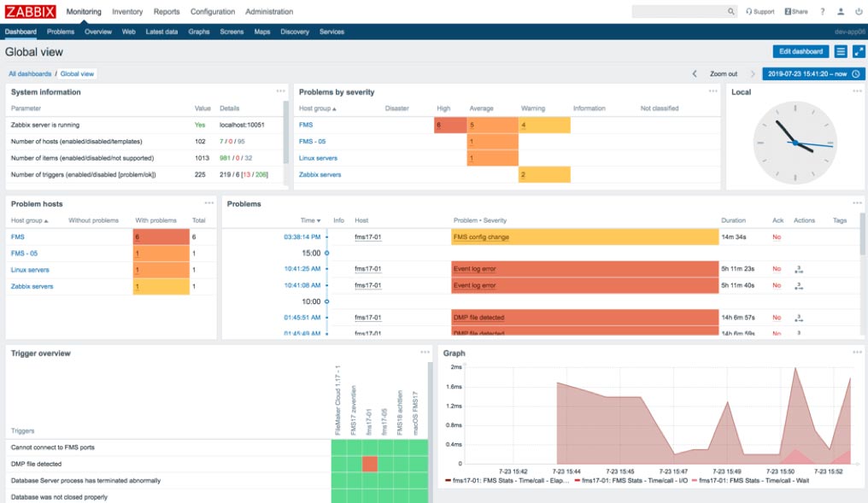Switch to the Maps tab

pyautogui.click(x=261, y=32)
